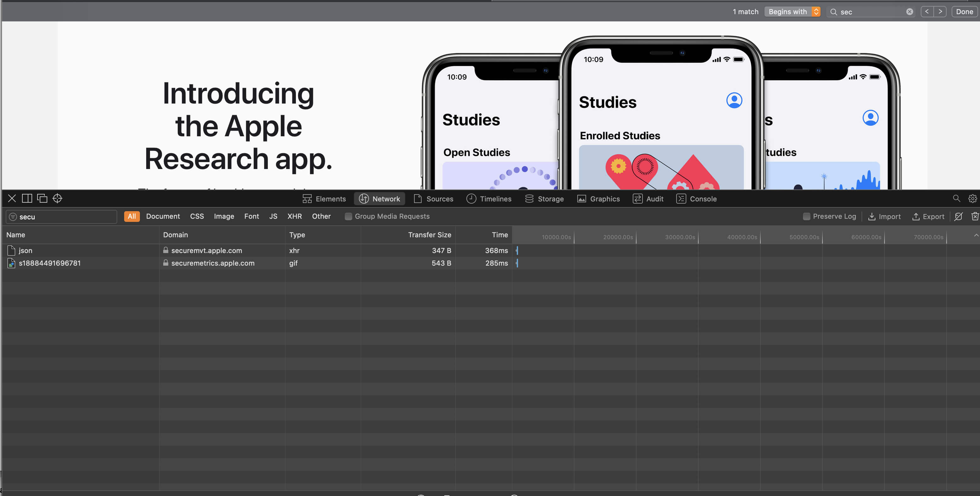Screen dimensions: 980x496
Task: Click the disable caches icon
Action: click(x=958, y=216)
